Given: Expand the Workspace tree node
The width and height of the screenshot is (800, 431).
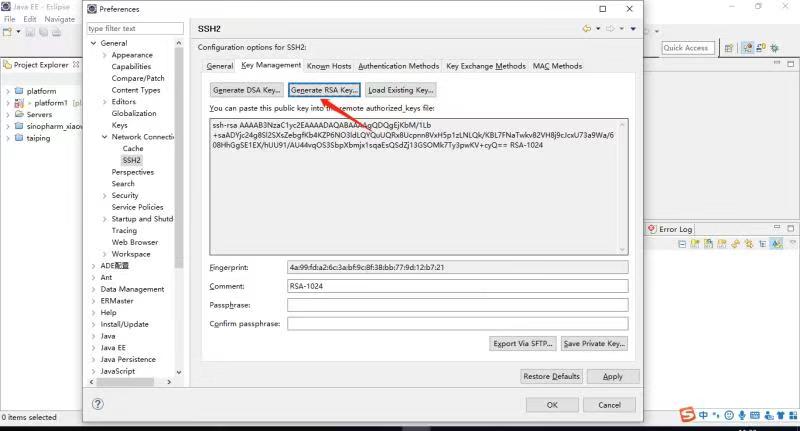Looking at the screenshot, I should click(x=105, y=254).
